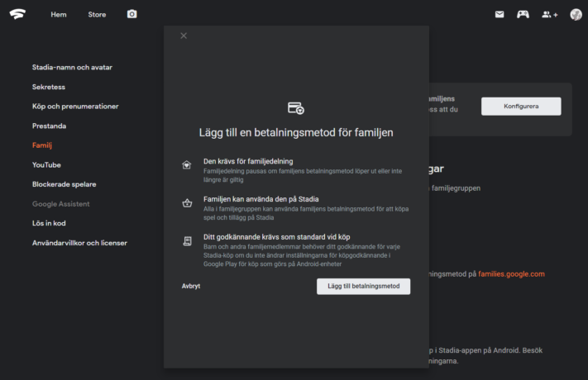Screen dimensions: 588x380
Task: Click Avbryt in the dialog
Action: coord(191,286)
